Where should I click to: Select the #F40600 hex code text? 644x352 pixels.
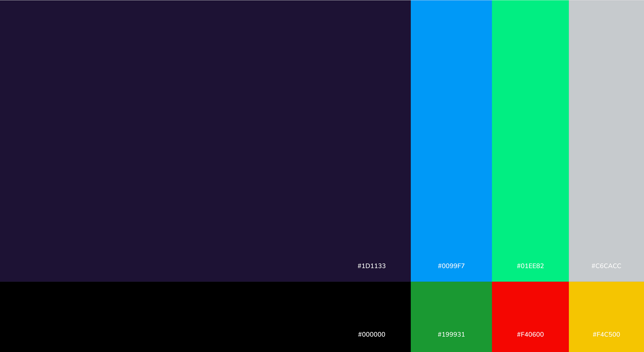(x=530, y=334)
